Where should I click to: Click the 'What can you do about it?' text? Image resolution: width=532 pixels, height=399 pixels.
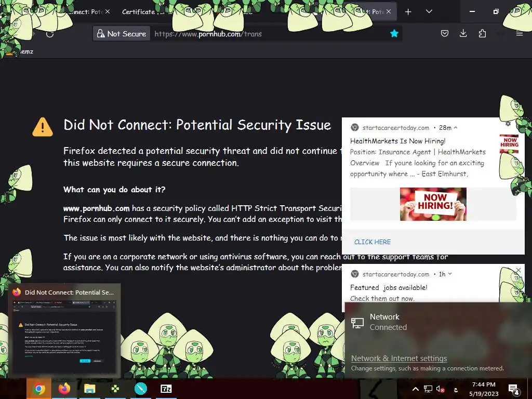pyautogui.click(x=114, y=189)
